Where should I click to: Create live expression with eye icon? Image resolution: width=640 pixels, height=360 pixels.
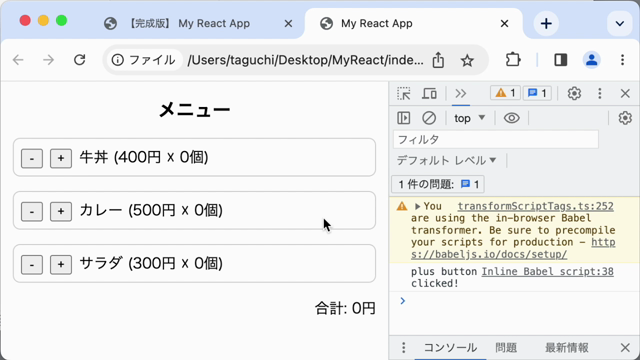(511, 118)
